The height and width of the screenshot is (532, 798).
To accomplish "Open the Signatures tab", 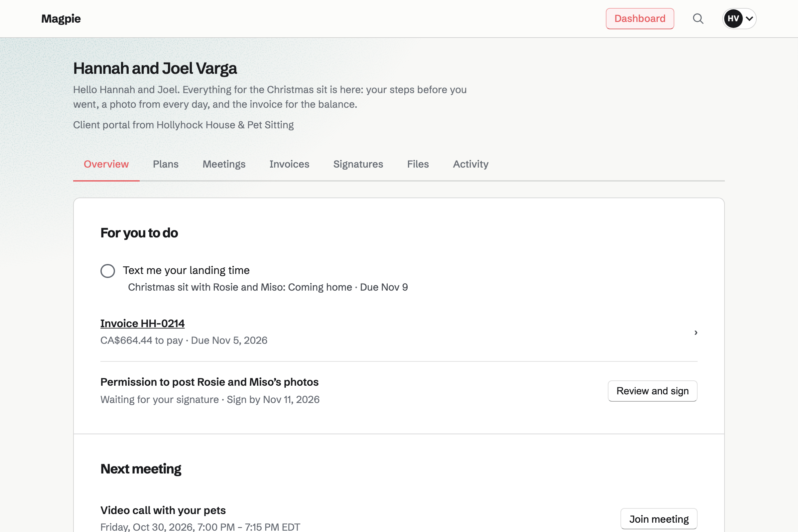I will coord(358,164).
